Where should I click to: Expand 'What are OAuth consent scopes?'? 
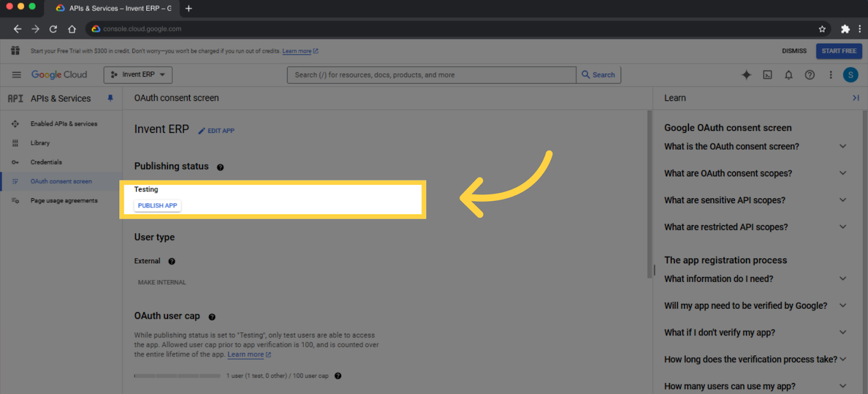(x=755, y=173)
